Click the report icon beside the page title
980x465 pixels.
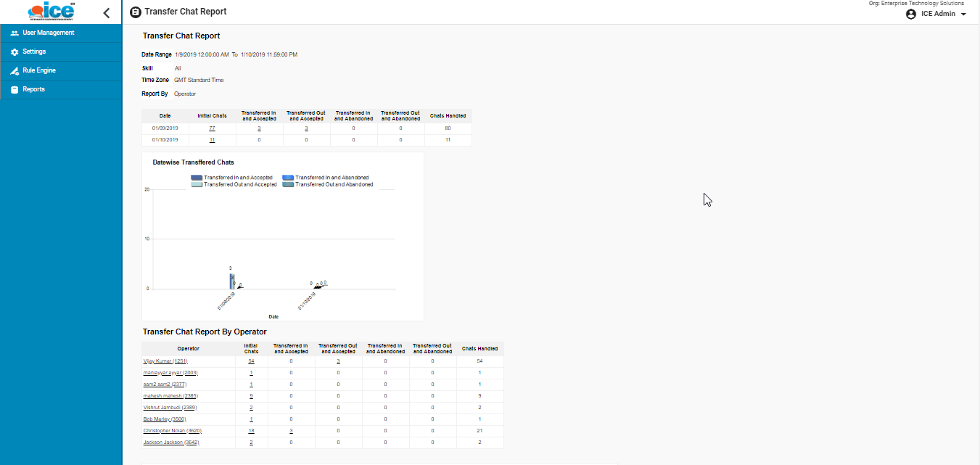(x=135, y=12)
